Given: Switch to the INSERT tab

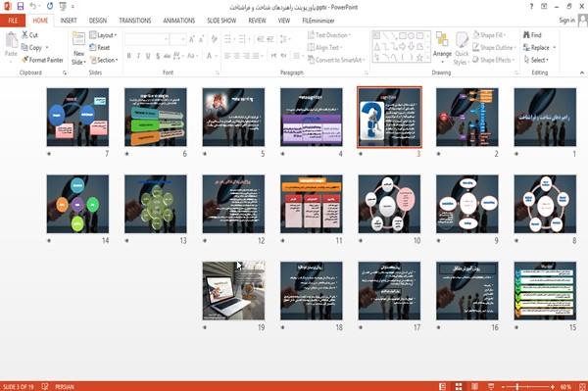Looking at the screenshot, I should [x=69, y=21].
